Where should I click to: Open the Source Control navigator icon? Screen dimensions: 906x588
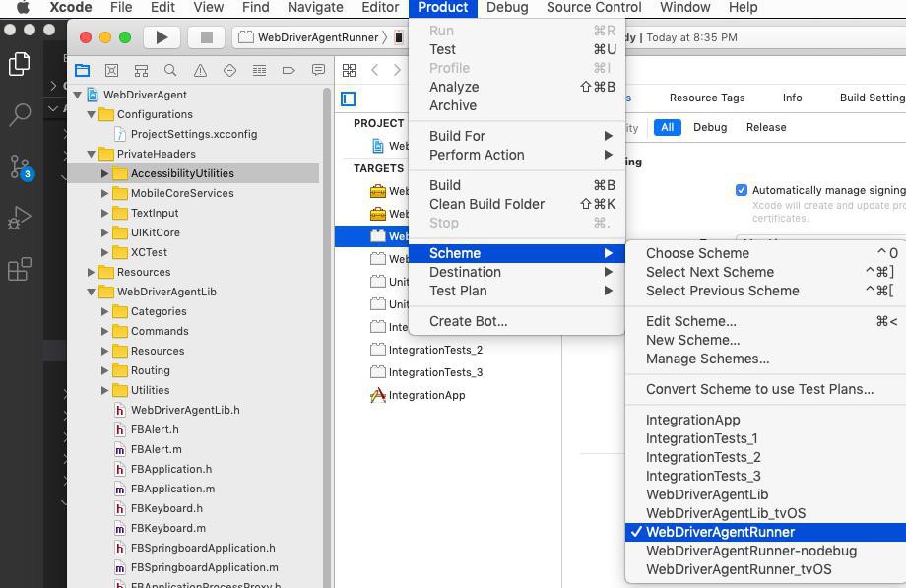click(x=111, y=71)
